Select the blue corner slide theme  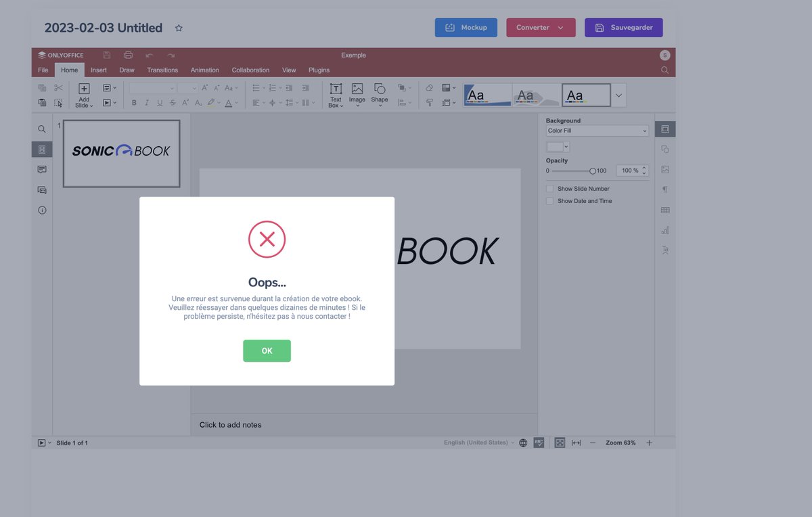click(x=487, y=95)
